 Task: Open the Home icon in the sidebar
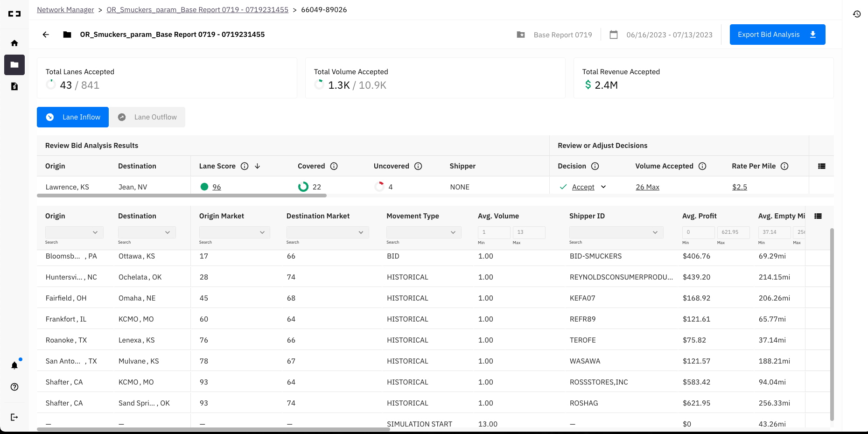(14, 42)
